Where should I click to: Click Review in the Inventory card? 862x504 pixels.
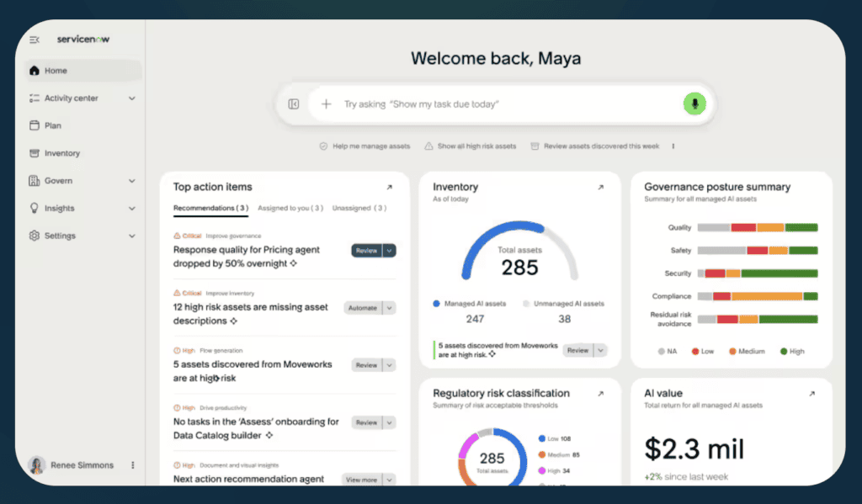577,351
